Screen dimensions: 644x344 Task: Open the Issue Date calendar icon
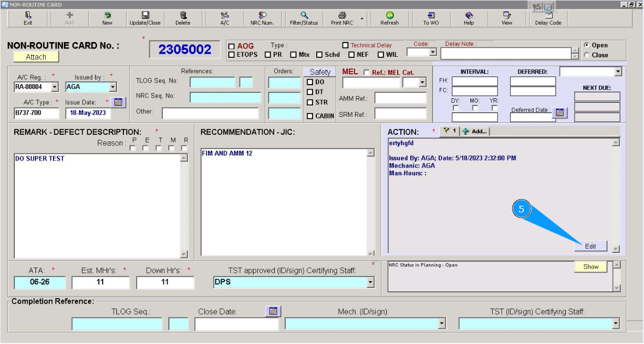[119, 102]
